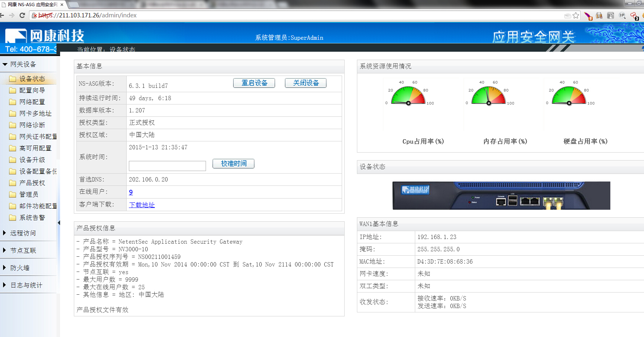Collapse the sidebar with the splitter arrow
The image size is (644, 337).
pos(59,223)
